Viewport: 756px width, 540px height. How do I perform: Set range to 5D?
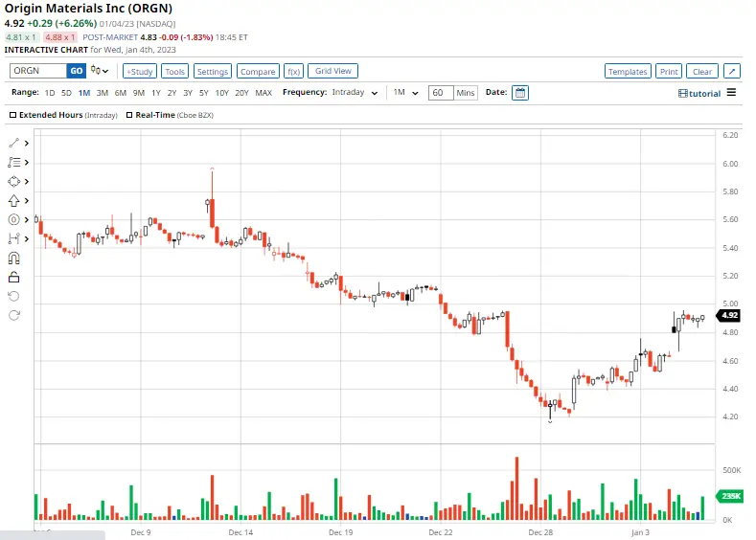point(66,93)
